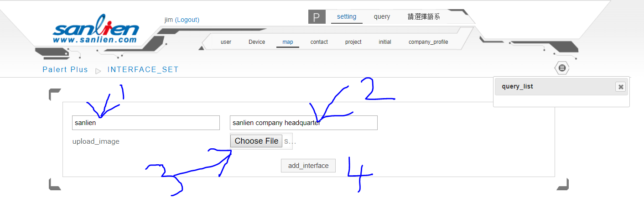
Task: Open the language selector 請選擇語系
Action: [x=424, y=17]
